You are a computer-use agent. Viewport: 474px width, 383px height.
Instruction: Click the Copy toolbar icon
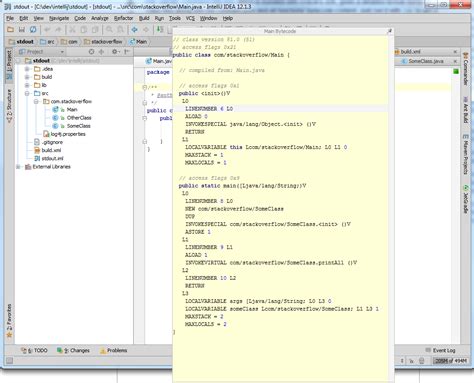83,30
